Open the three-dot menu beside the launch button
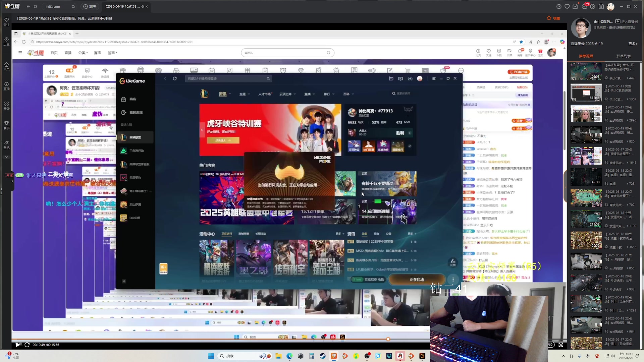Image resolution: width=644 pixels, height=362 pixels. 453,280
